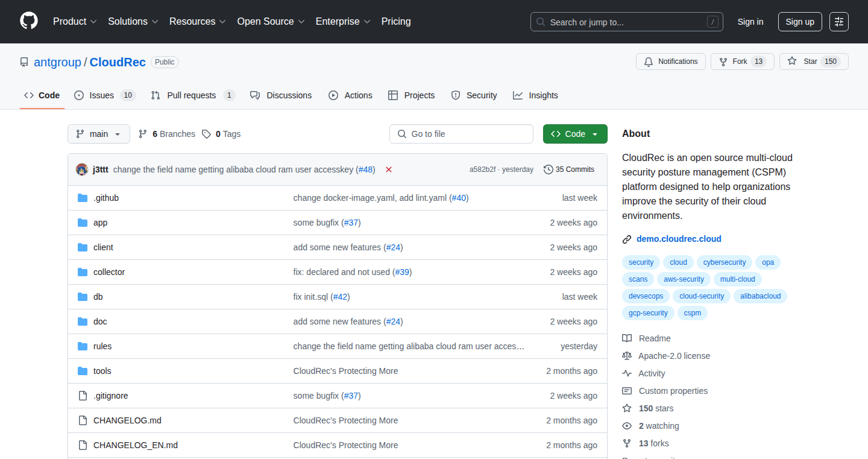Click the cybersecurity topic tag
This screenshot has width=868, height=459.
click(x=725, y=262)
